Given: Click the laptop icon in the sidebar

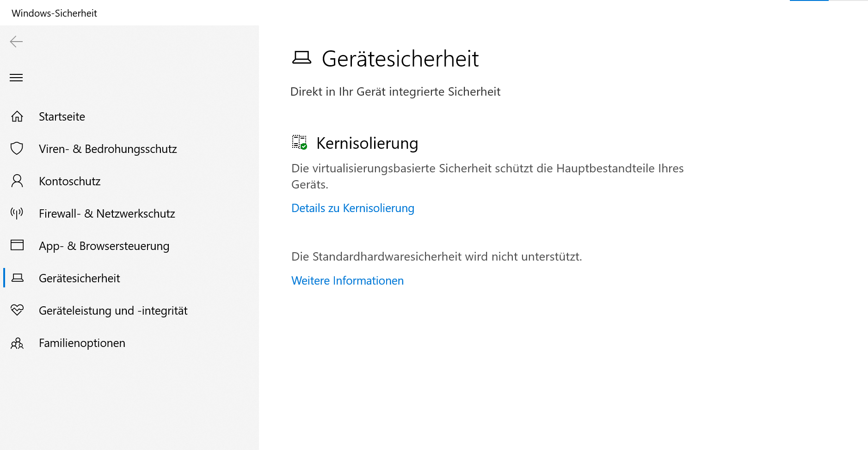Looking at the screenshot, I should 17,278.
